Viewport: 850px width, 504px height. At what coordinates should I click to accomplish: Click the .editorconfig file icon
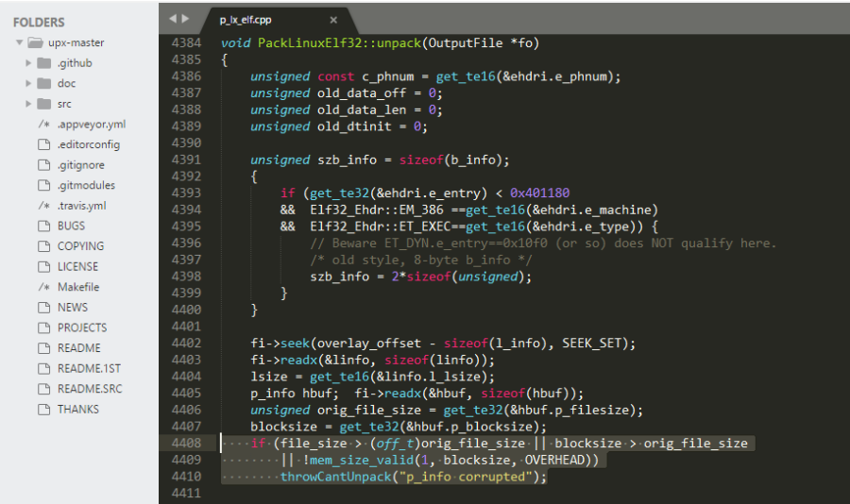click(x=43, y=144)
